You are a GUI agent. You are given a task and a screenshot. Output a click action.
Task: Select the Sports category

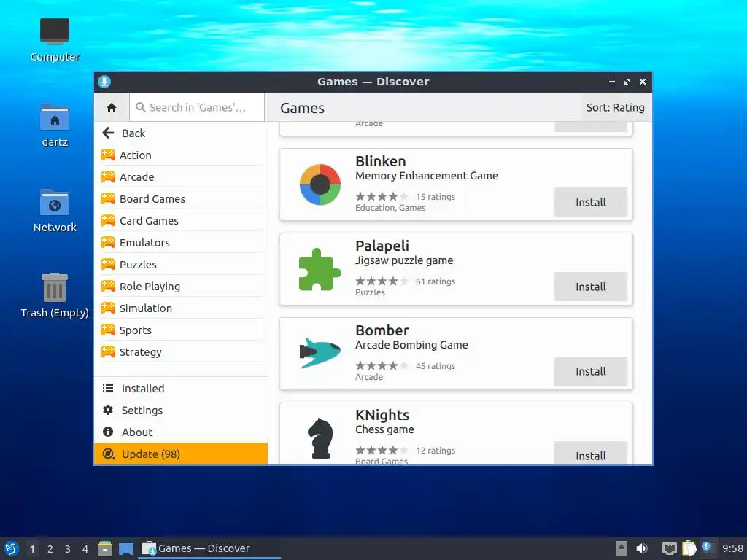[x=181, y=330]
